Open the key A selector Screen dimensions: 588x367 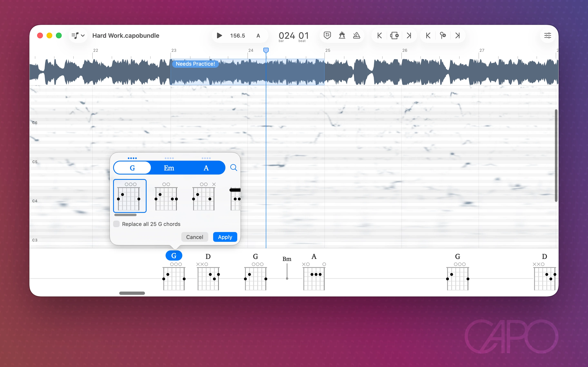tap(258, 36)
